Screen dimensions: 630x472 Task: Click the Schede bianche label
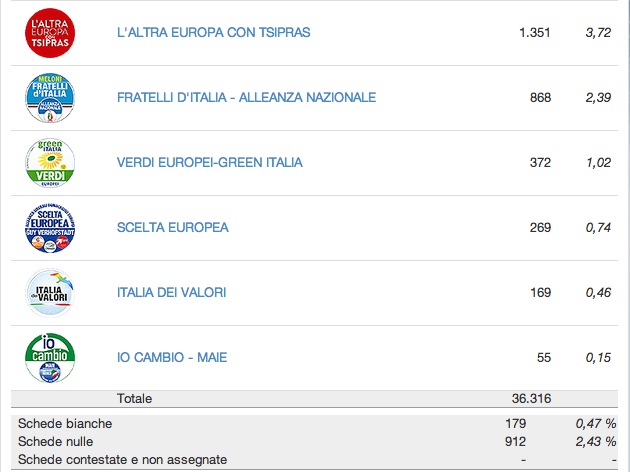(65, 424)
